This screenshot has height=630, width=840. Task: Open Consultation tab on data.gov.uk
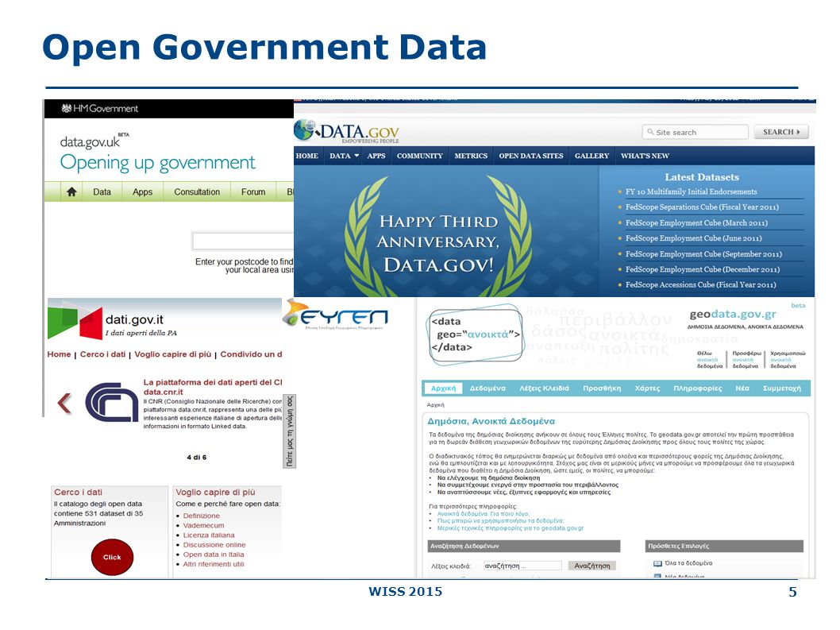pyautogui.click(x=197, y=191)
